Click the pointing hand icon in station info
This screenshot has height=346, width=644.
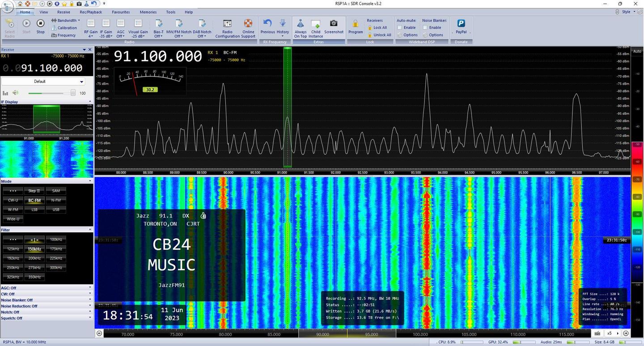[203, 216]
